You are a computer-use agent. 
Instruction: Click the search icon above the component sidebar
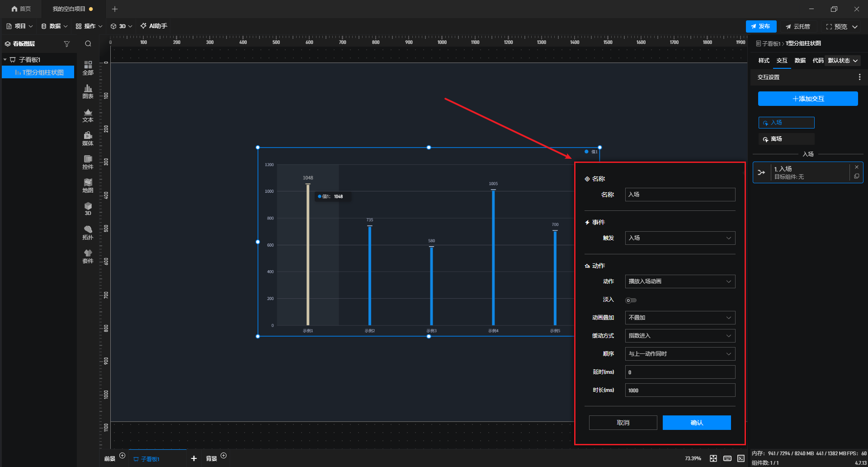tap(88, 43)
